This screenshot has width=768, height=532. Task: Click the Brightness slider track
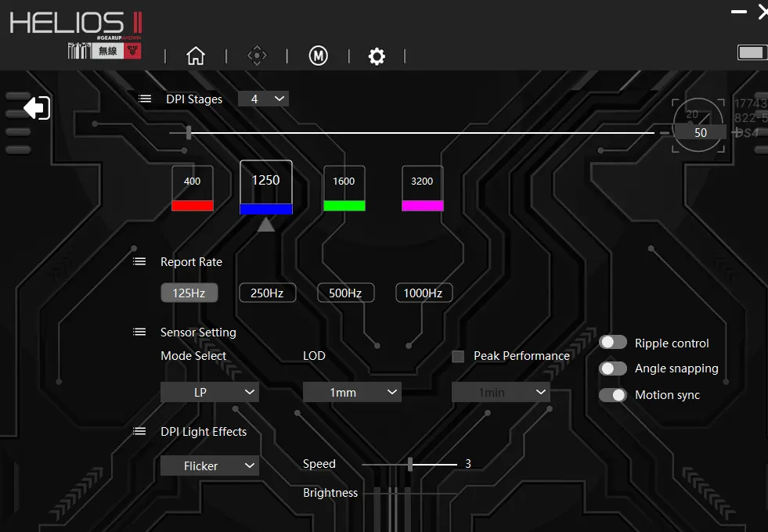click(x=410, y=494)
